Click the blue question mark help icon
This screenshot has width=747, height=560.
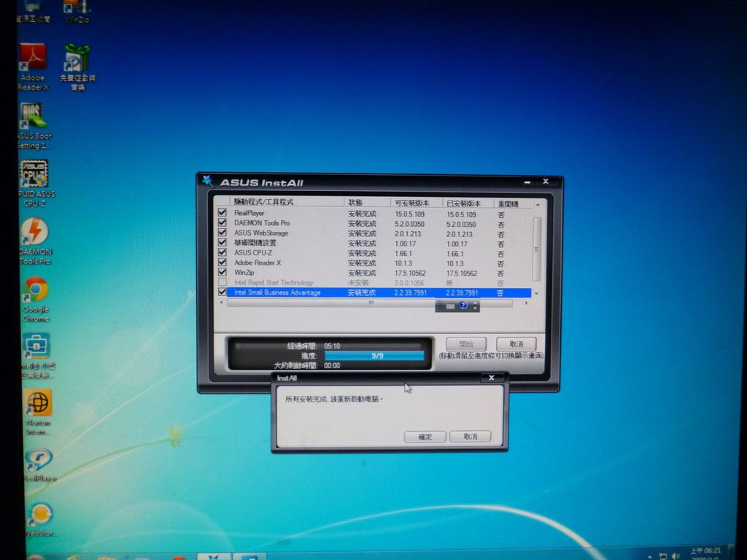pyautogui.click(x=463, y=306)
